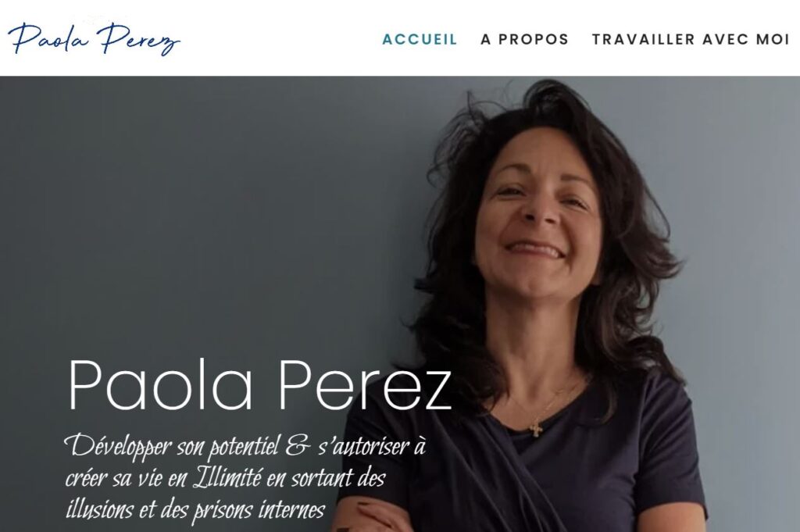The height and width of the screenshot is (532, 800).
Task: Open TRAVAILLER AVEC MOI menu item
Action: [x=691, y=39]
